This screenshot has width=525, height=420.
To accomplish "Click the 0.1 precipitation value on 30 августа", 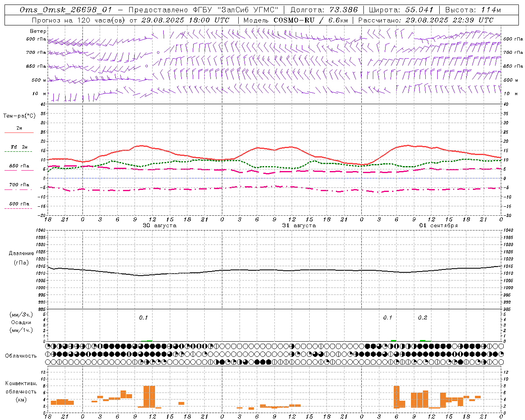I will (x=143, y=318).
